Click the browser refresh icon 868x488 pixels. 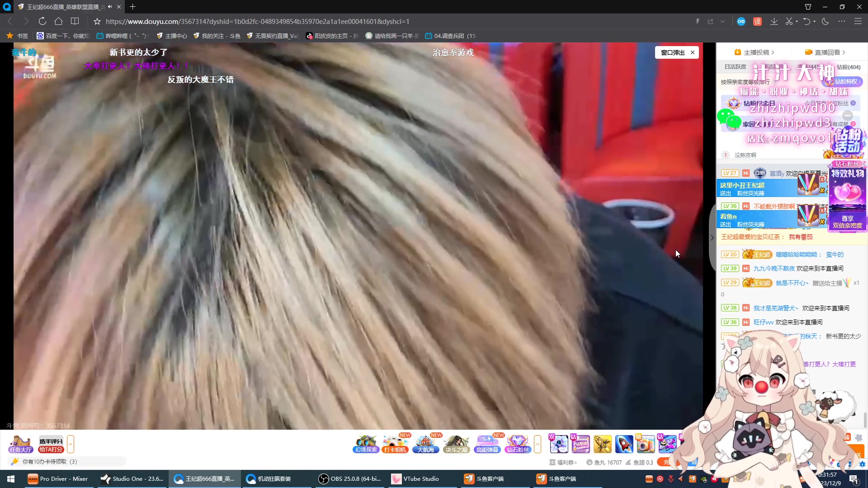click(x=42, y=21)
